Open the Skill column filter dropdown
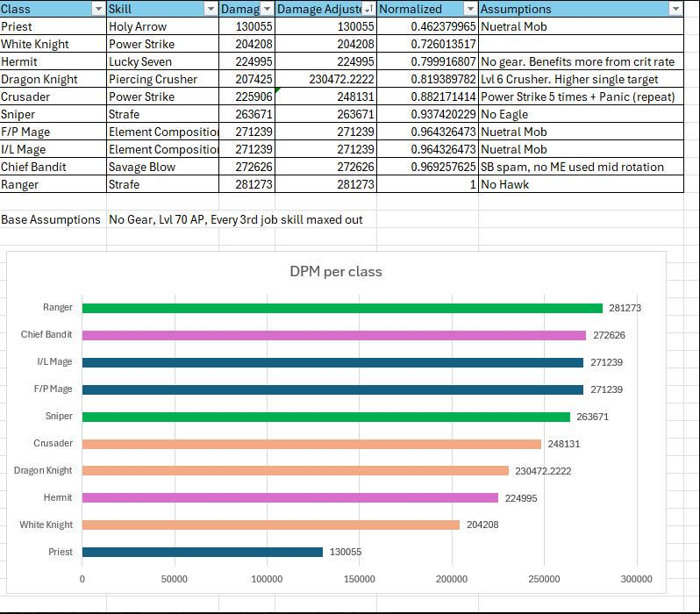The width and height of the screenshot is (700, 614). pyautogui.click(x=211, y=9)
